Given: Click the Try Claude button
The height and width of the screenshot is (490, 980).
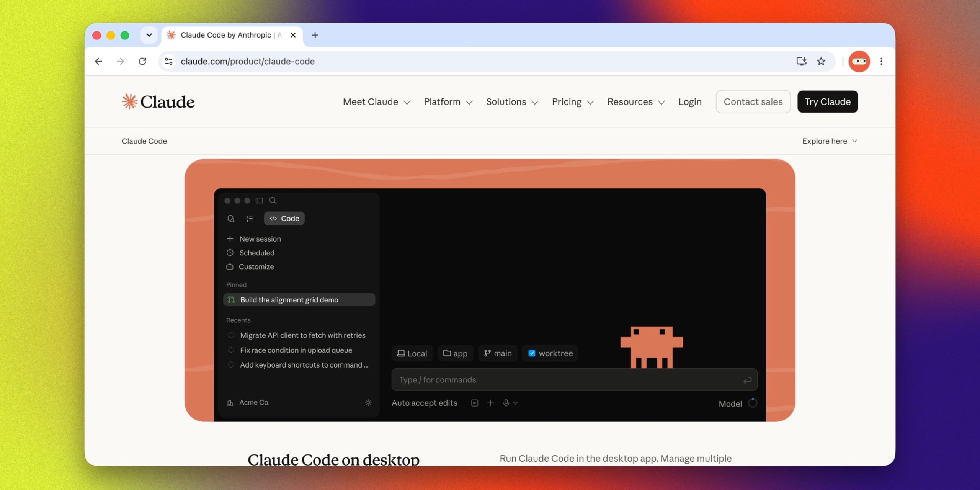Looking at the screenshot, I should point(828,102).
